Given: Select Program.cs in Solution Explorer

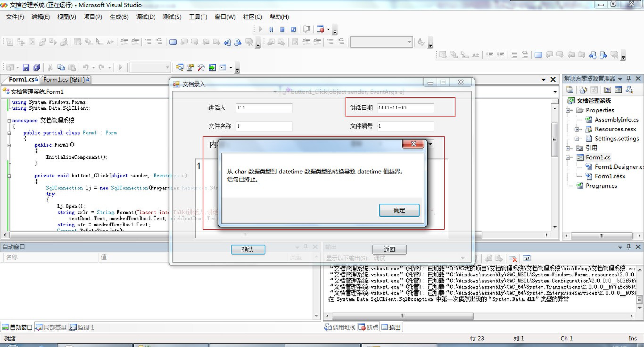Looking at the screenshot, I should pos(601,186).
